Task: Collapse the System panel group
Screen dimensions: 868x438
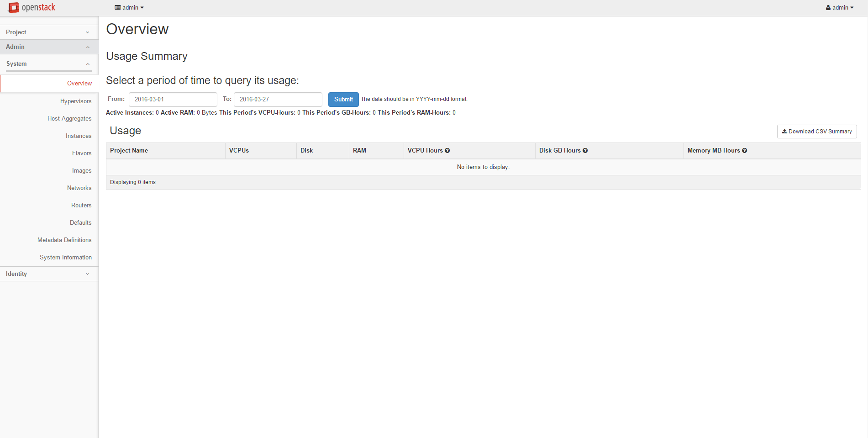Action: 49,64
